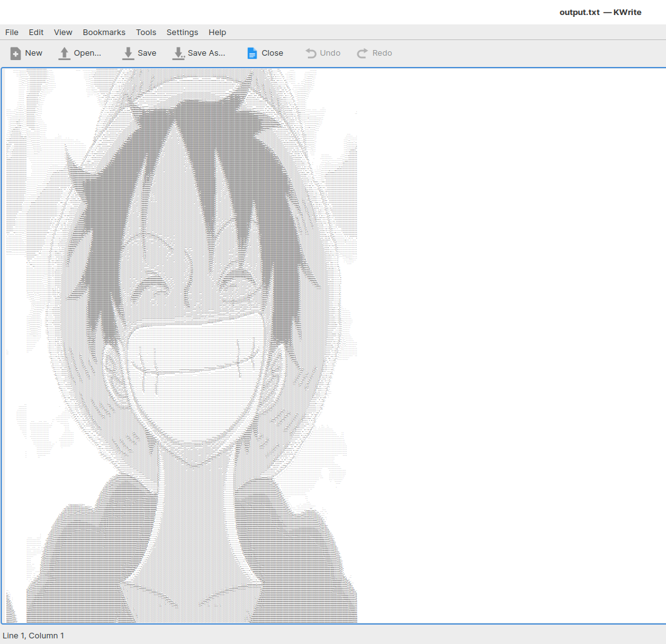The height and width of the screenshot is (644, 666).
Task: Click the Line 1, Column 1 status indicator
Action: 33,635
